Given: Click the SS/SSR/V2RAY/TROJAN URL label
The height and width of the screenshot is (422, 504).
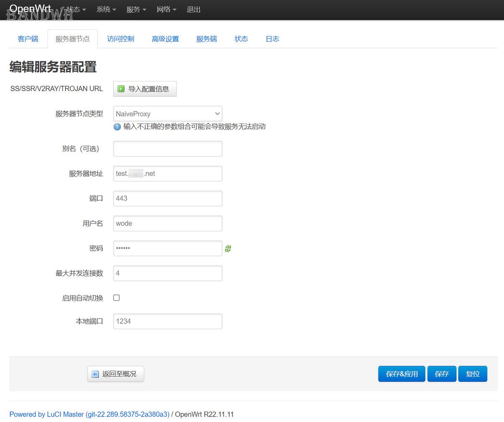Looking at the screenshot, I should (x=57, y=89).
